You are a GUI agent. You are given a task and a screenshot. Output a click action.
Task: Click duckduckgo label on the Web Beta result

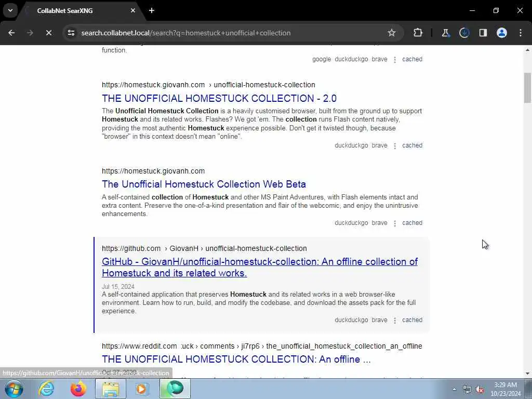[351, 223]
